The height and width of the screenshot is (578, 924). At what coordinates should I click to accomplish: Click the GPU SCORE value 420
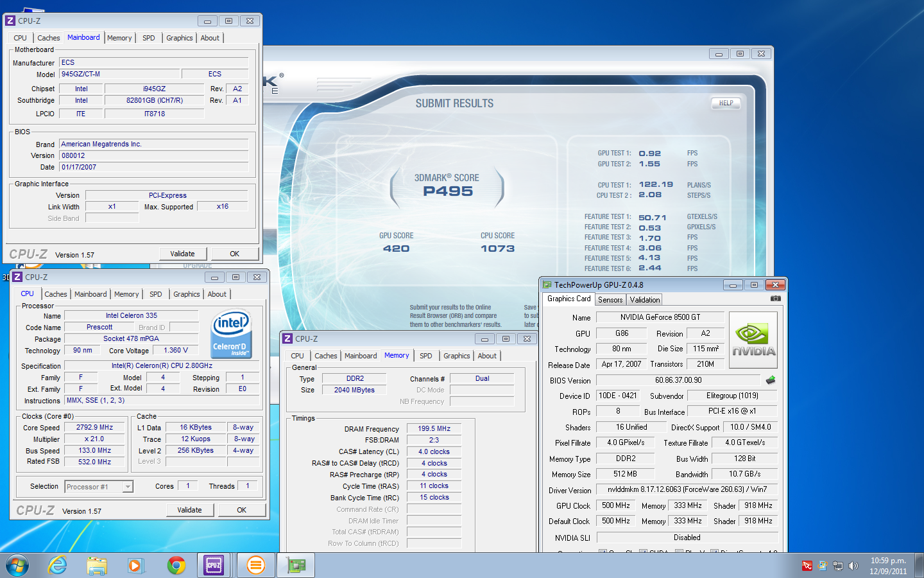point(396,249)
